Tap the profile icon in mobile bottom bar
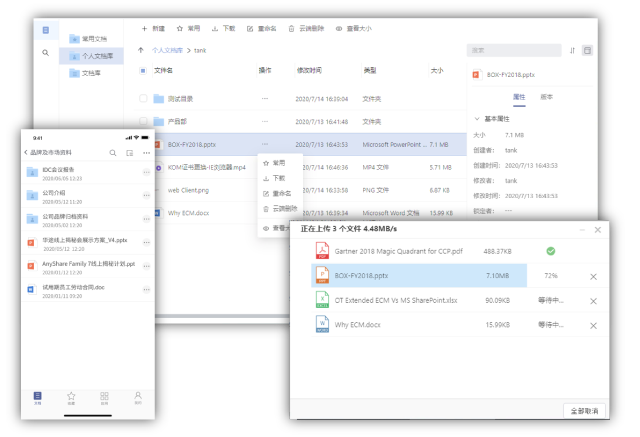Viewport: 640px width, 437px height. click(x=138, y=398)
